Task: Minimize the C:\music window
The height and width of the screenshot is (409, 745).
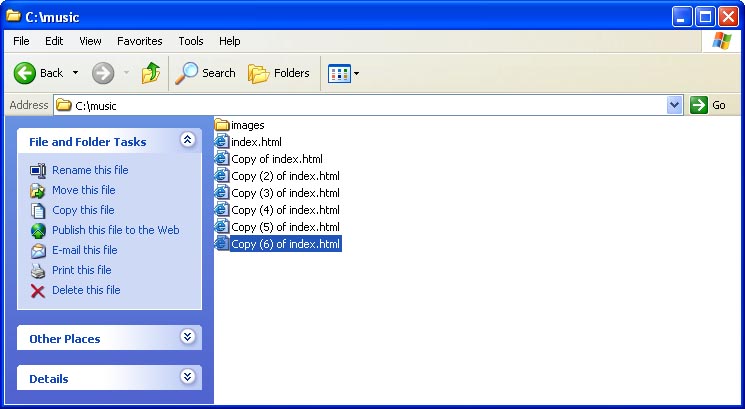Action: coord(682,17)
